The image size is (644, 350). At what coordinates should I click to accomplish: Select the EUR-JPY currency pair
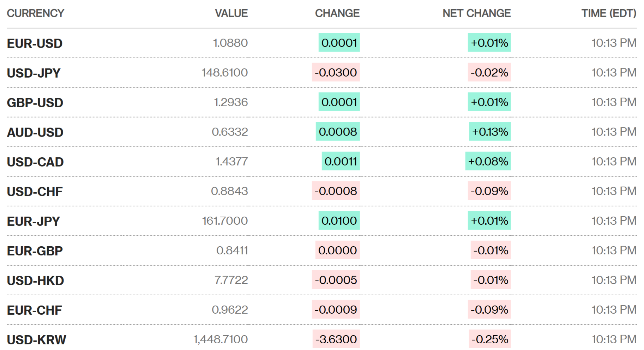34,221
